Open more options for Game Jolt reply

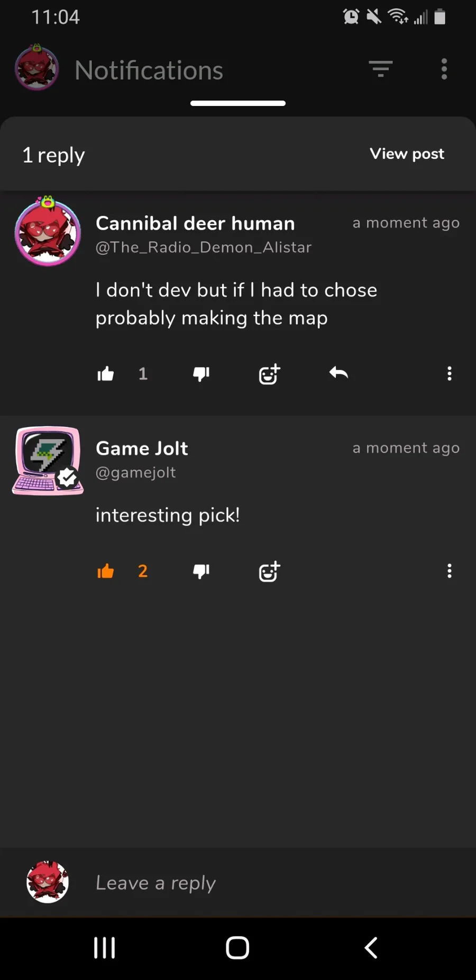[x=450, y=571]
